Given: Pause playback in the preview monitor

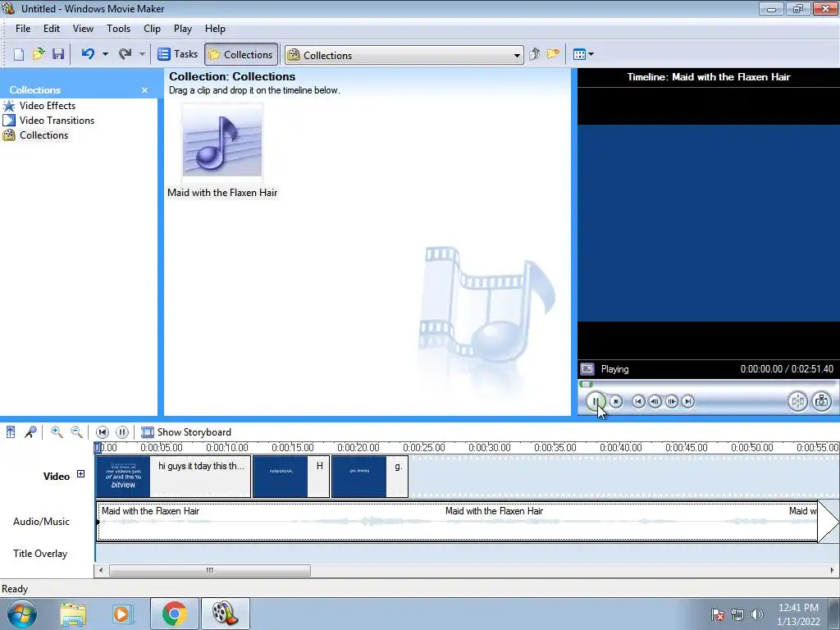Looking at the screenshot, I should [596, 401].
